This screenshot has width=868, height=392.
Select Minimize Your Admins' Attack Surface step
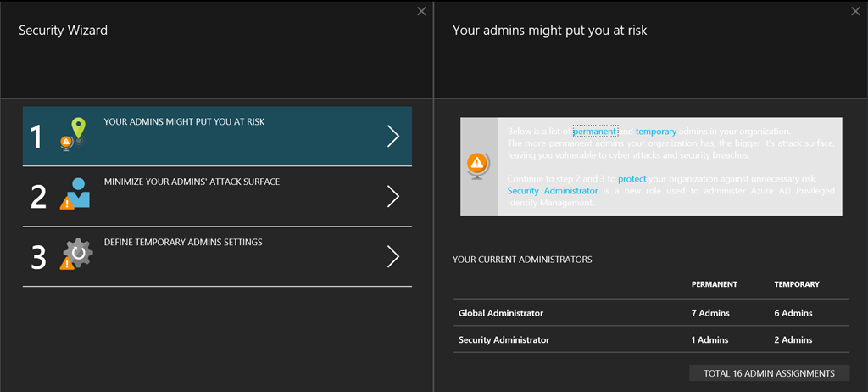point(192,182)
